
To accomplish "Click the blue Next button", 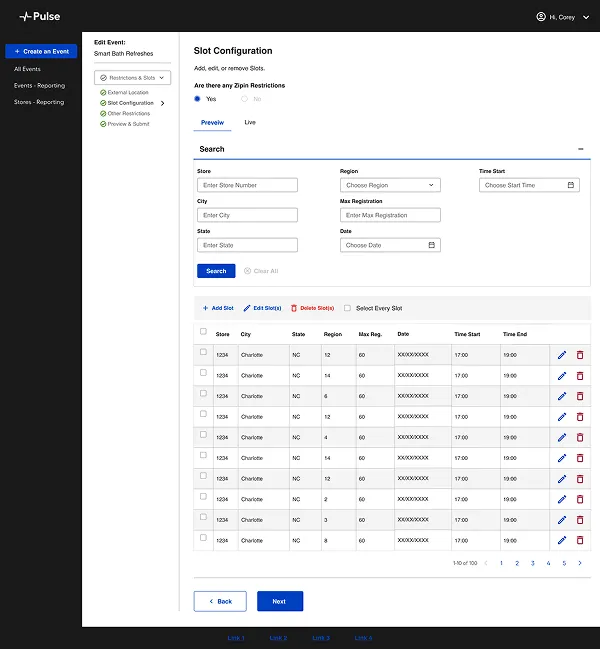I will [x=280, y=601].
